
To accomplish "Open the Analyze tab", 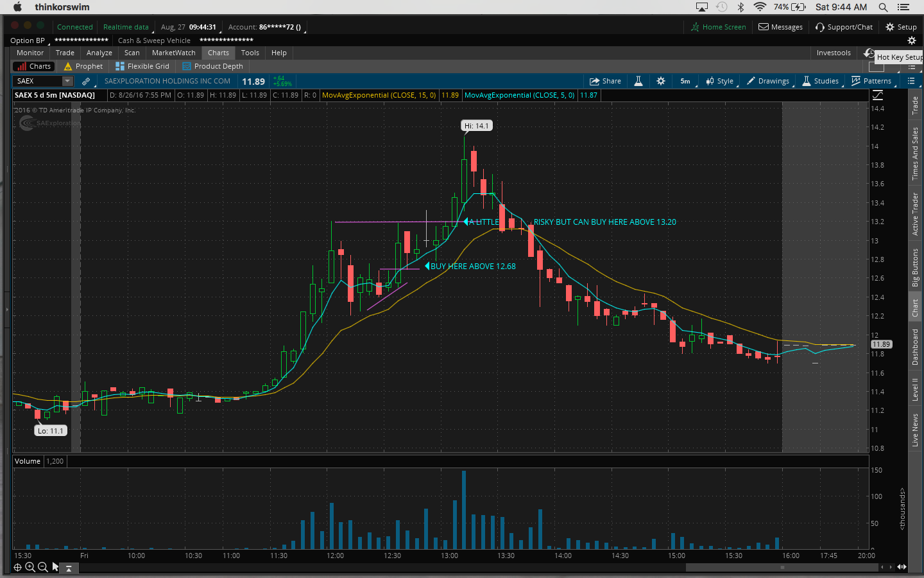I will [x=99, y=53].
